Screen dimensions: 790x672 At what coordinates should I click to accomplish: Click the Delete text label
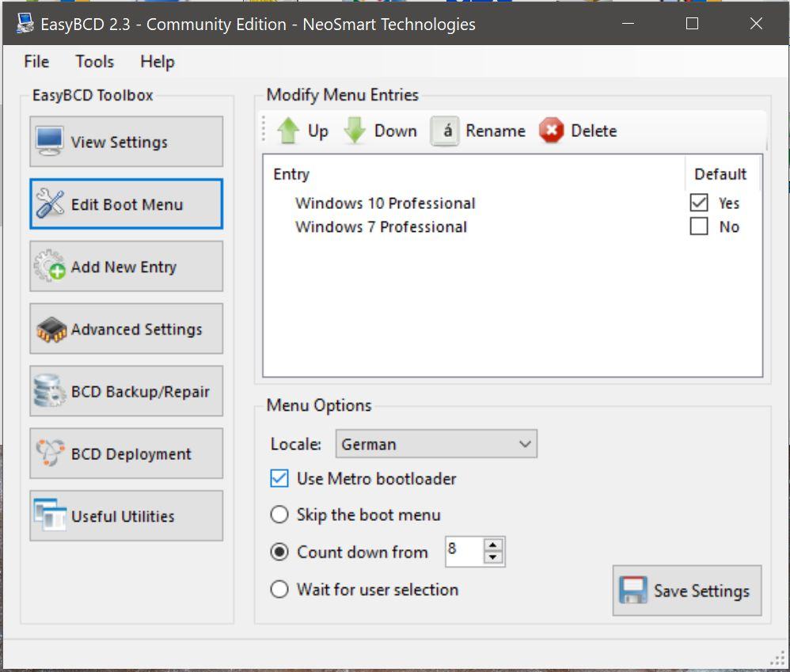[x=594, y=131]
